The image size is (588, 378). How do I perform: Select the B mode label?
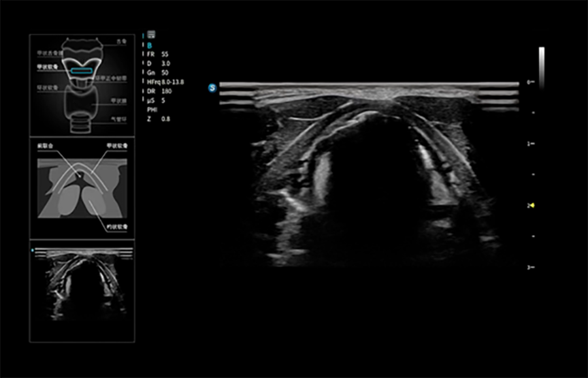pyautogui.click(x=150, y=45)
